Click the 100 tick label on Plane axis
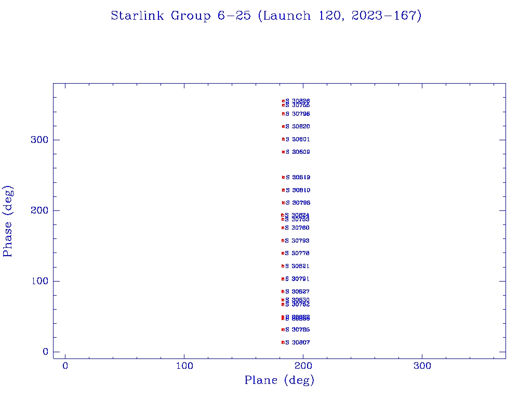 tap(184, 366)
